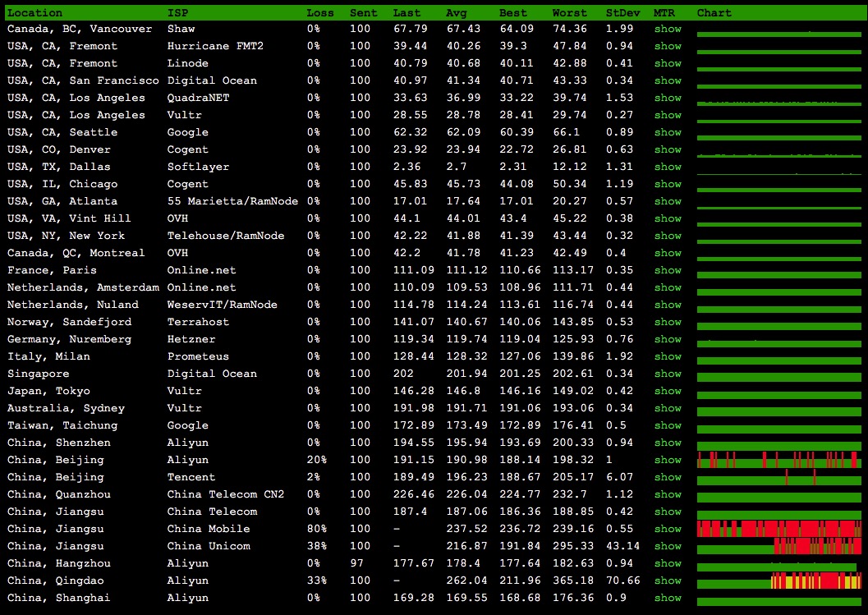The height and width of the screenshot is (615, 868).
Task: Click the StDev column header
Action: pos(622,13)
